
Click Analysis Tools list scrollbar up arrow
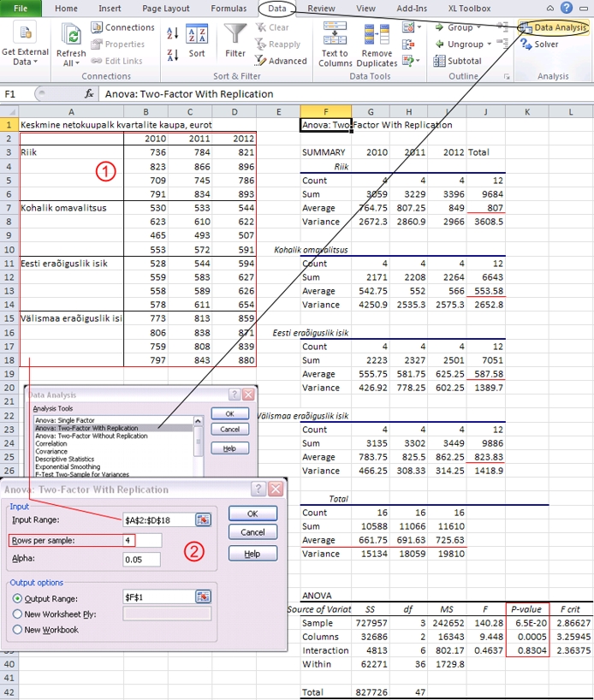click(198, 421)
